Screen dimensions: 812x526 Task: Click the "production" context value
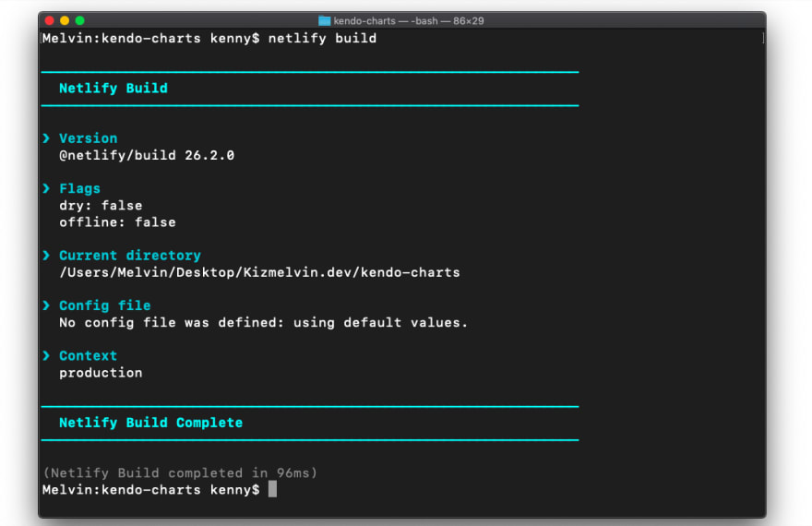101,373
